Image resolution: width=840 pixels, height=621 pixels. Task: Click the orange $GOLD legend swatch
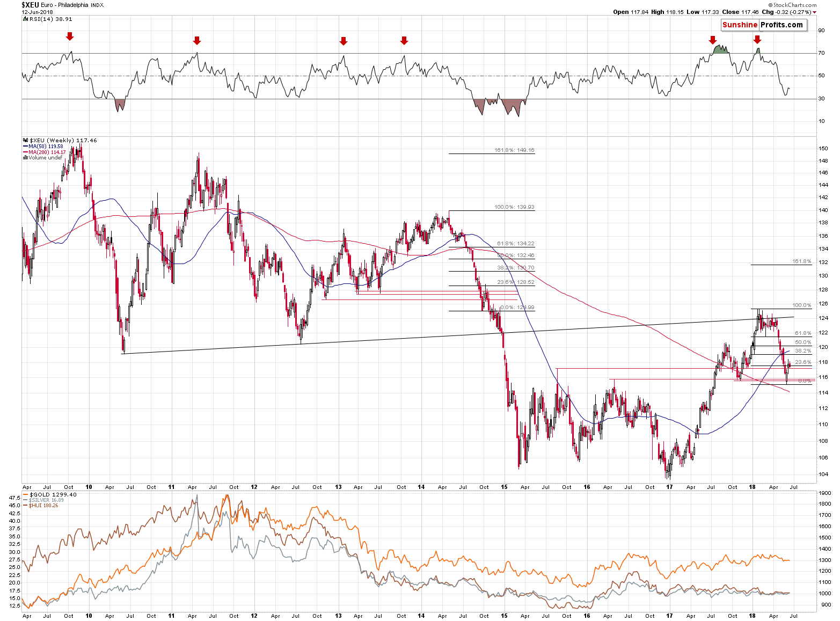tap(25, 495)
